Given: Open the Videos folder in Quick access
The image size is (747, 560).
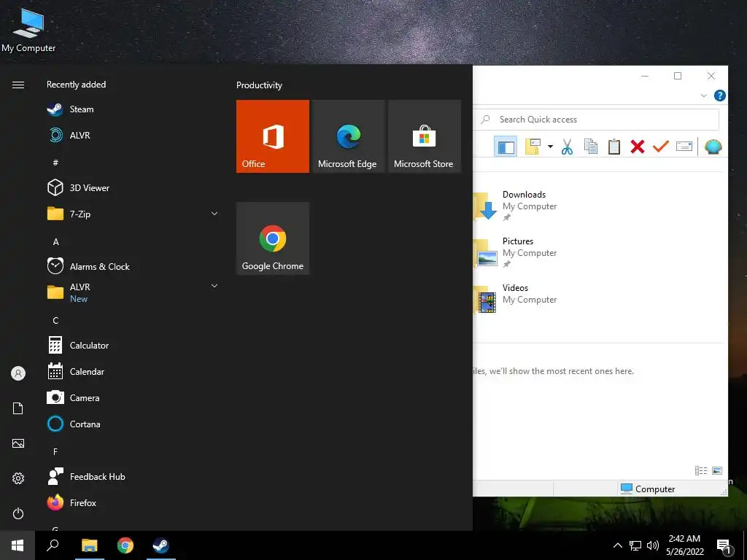Looking at the screenshot, I should (516, 299).
